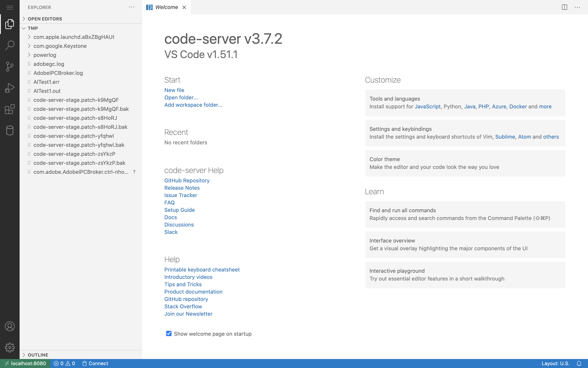The width and height of the screenshot is (588, 368).
Task: Open the Issue Tracker link
Action: pyautogui.click(x=180, y=195)
